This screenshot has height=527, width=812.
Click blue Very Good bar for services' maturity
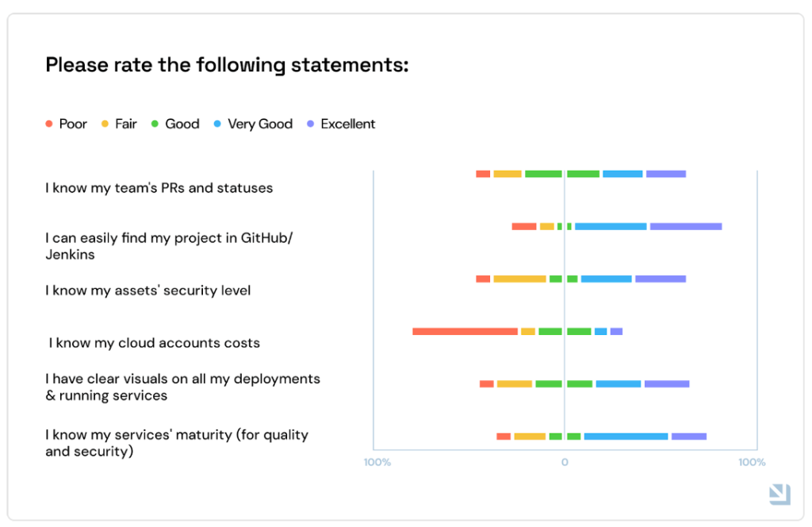coord(626,437)
